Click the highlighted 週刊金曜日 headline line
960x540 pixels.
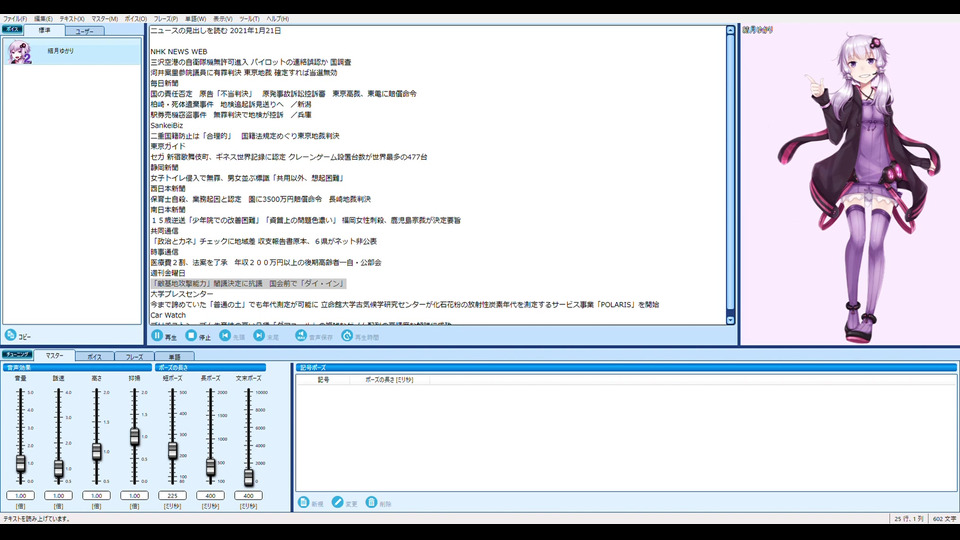coord(248,283)
